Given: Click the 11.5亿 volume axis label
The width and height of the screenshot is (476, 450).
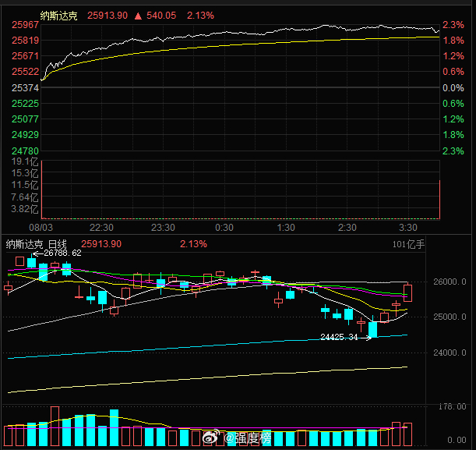Looking at the screenshot, I should (x=25, y=185).
